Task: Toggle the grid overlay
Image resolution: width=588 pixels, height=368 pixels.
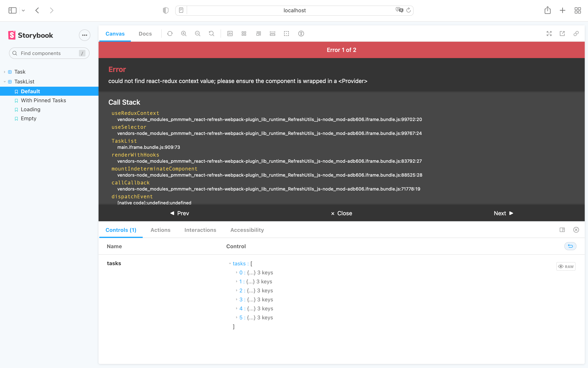Action: (244, 34)
